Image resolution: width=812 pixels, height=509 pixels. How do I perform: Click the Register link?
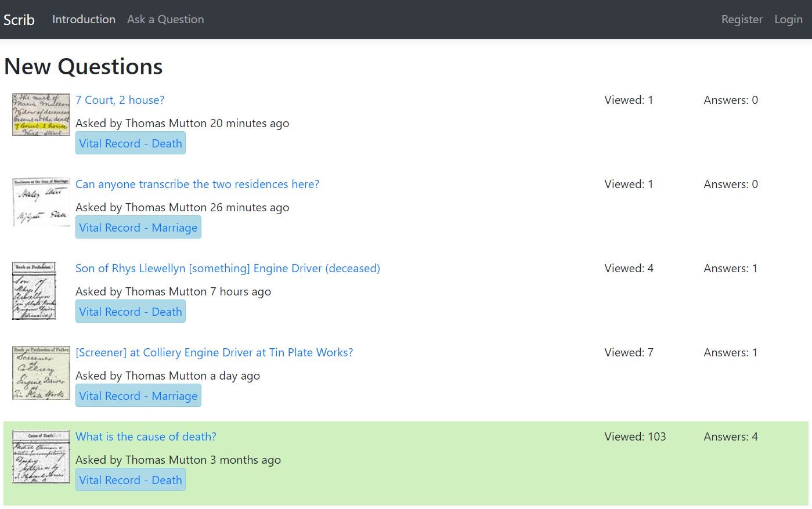741,20
